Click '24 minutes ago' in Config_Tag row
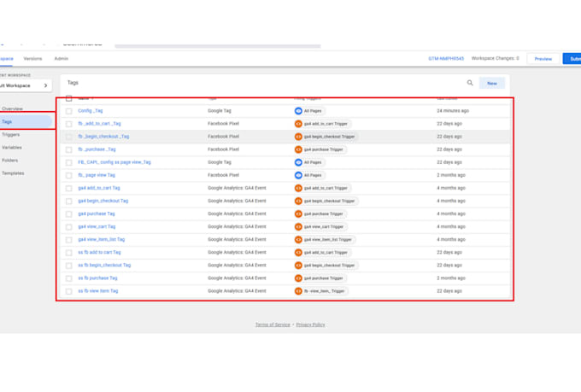The height and width of the screenshot is (392, 581). [x=453, y=111]
